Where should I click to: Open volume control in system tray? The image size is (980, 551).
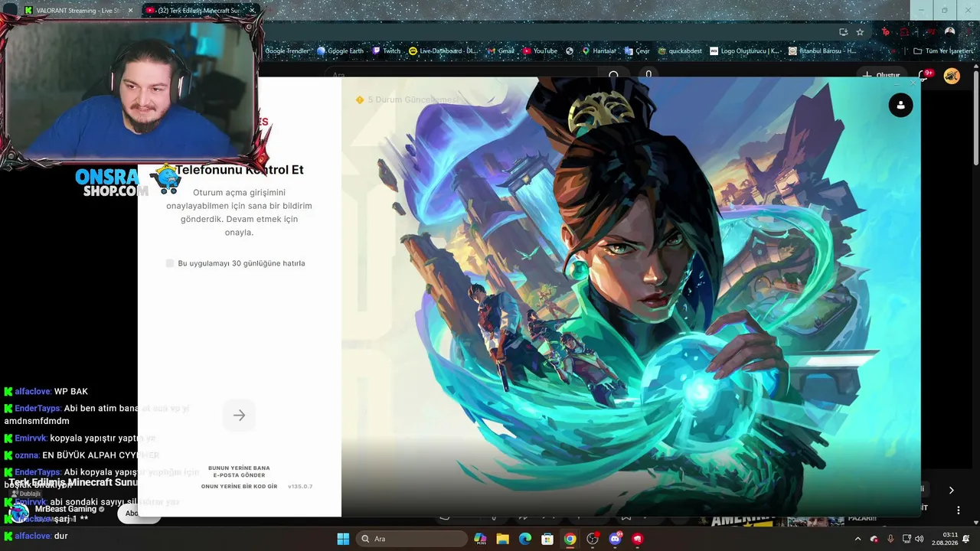point(919,539)
